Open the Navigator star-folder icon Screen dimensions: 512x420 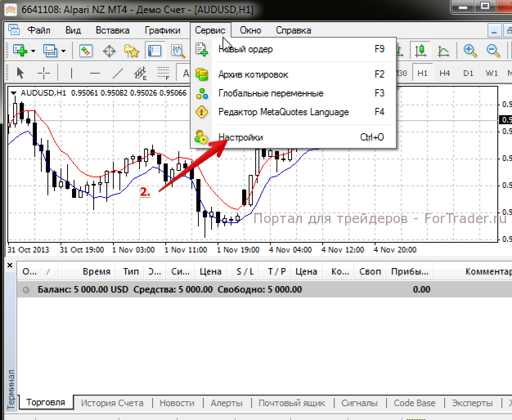coord(132,51)
